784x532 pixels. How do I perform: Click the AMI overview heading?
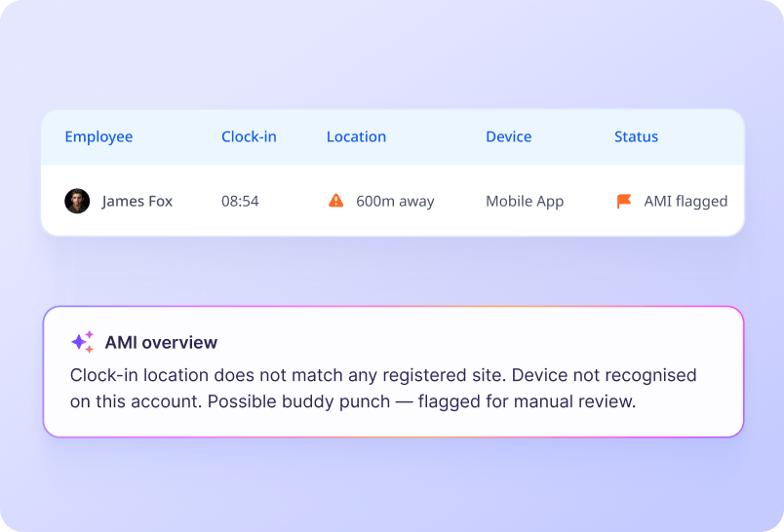(161, 342)
